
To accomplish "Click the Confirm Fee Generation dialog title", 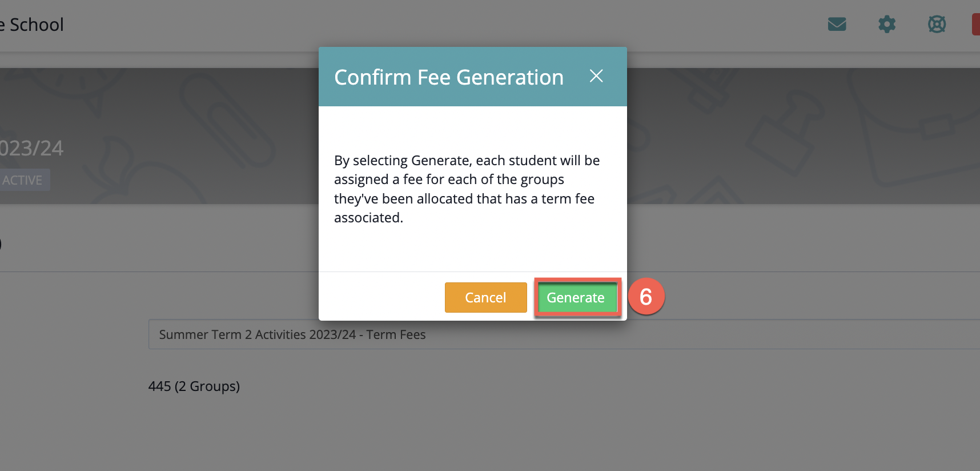I will pyautogui.click(x=449, y=77).
